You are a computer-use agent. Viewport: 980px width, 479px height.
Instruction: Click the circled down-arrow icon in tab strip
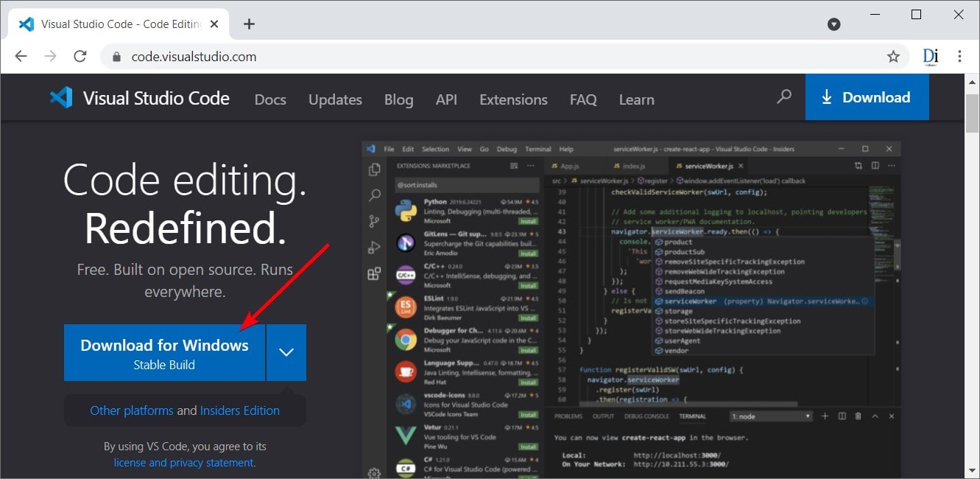tap(834, 24)
